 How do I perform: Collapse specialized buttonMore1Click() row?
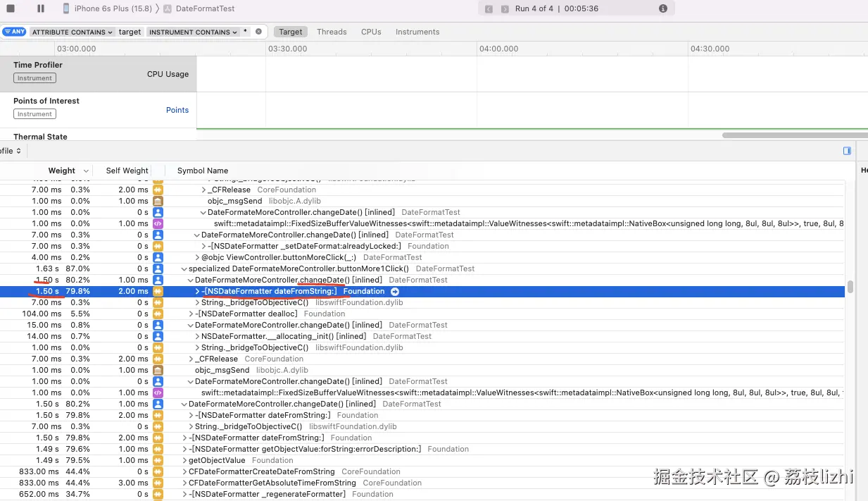tap(184, 268)
